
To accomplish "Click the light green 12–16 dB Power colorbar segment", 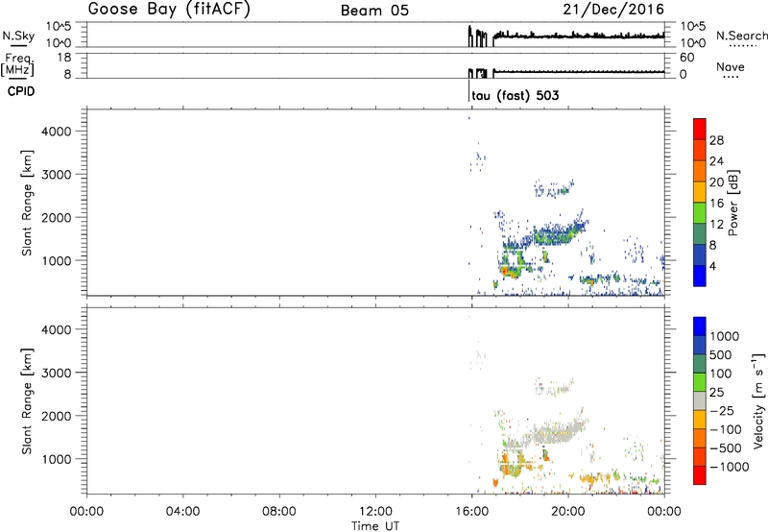I will (x=700, y=212).
